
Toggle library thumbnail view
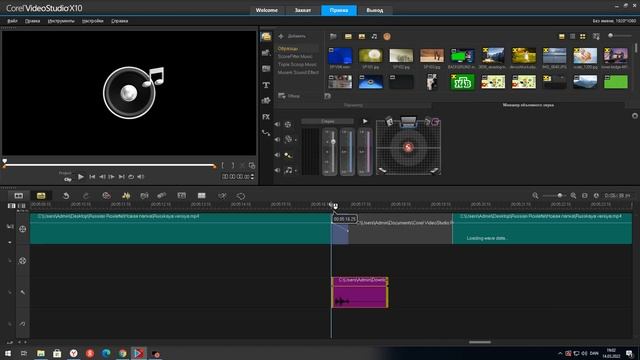[x=582, y=36]
